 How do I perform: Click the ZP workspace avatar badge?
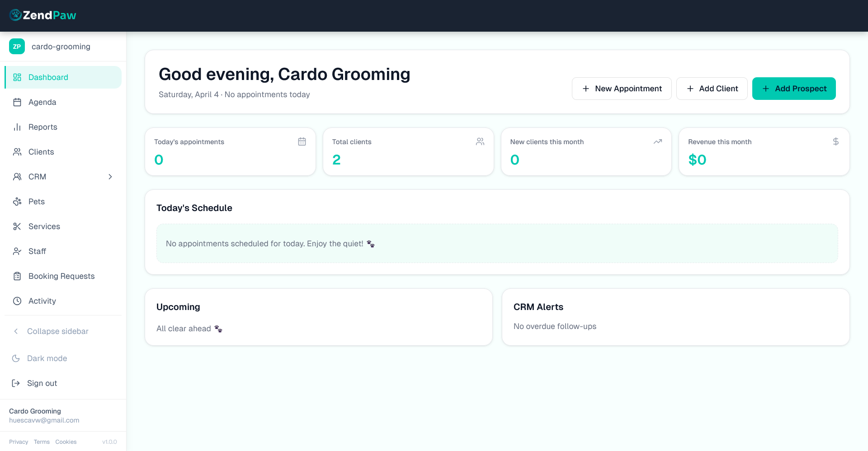pyautogui.click(x=17, y=47)
